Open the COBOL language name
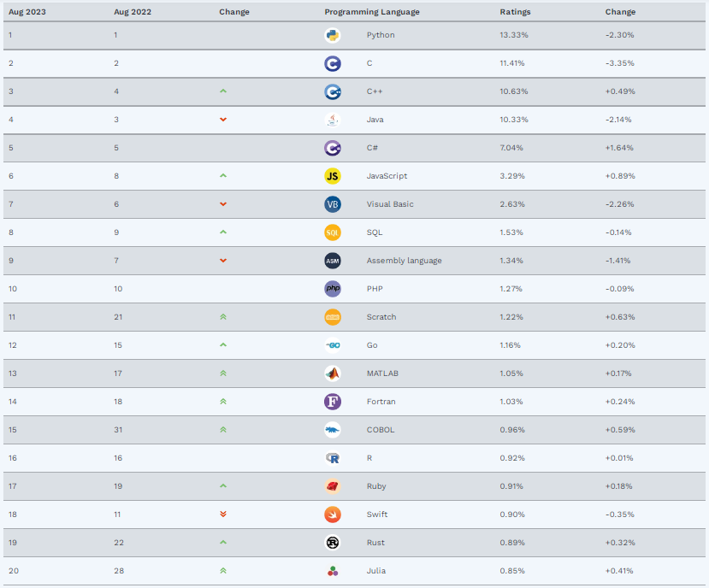The height and width of the screenshot is (588, 709). click(x=381, y=430)
